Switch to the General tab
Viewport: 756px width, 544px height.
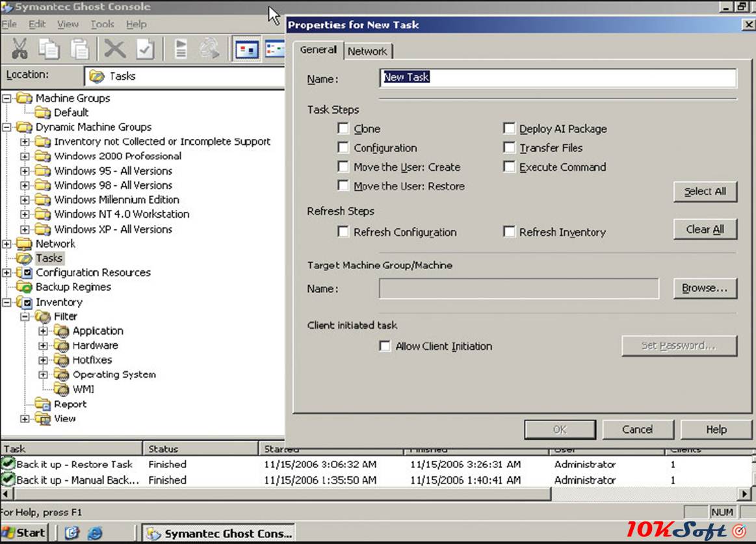(319, 49)
